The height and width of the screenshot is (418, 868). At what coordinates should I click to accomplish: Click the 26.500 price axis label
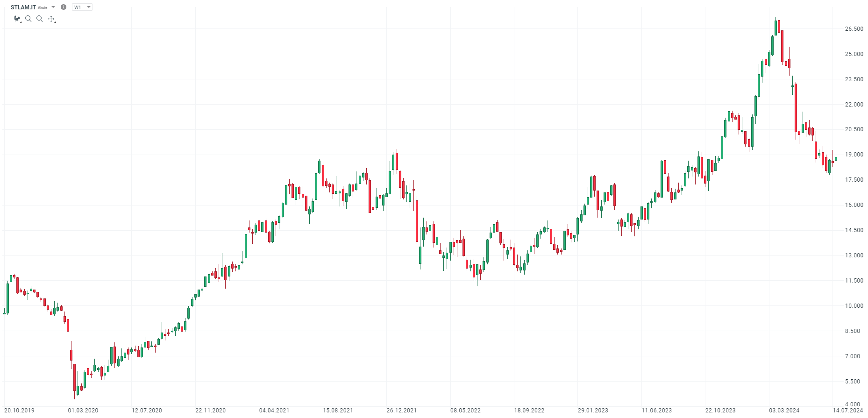coord(854,29)
